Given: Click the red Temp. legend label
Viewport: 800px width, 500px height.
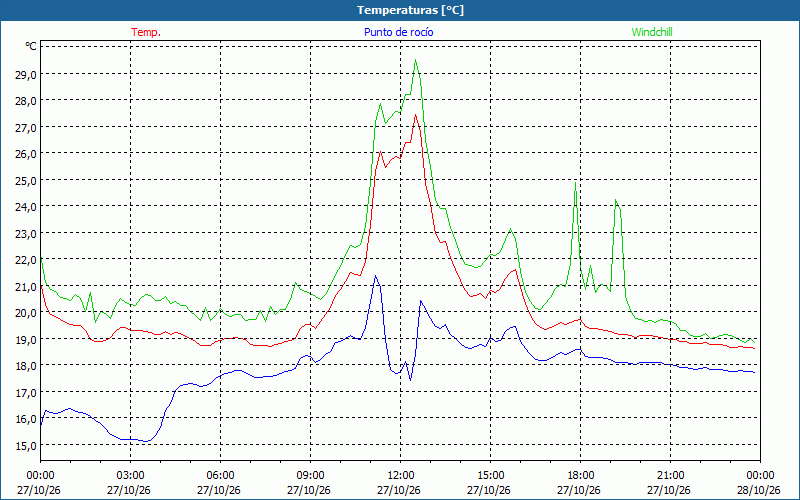Looking at the screenshot, I should click(146, 32).
